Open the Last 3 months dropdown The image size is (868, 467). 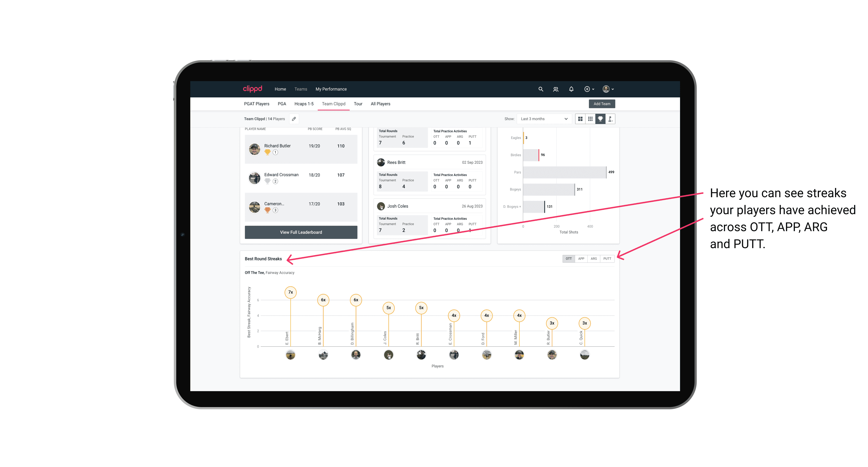pos(543,119)
